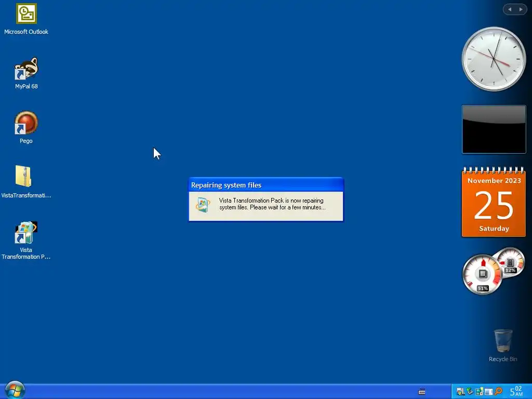Viewport: 532px width, 399px height.
Task: Open the Recycle Bin icon
Action: (x=503, y=345)
